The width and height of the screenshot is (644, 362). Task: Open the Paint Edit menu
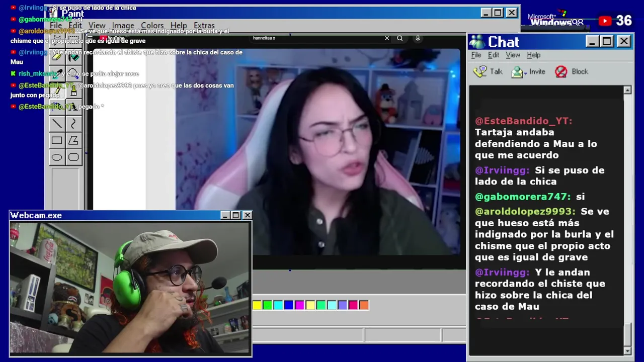tap(75, 26)
